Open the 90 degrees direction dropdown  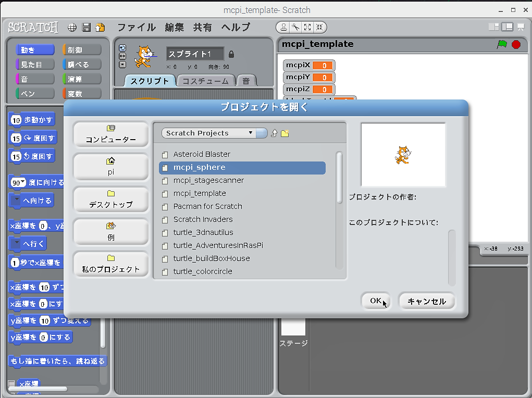click(x=23, y=182)
